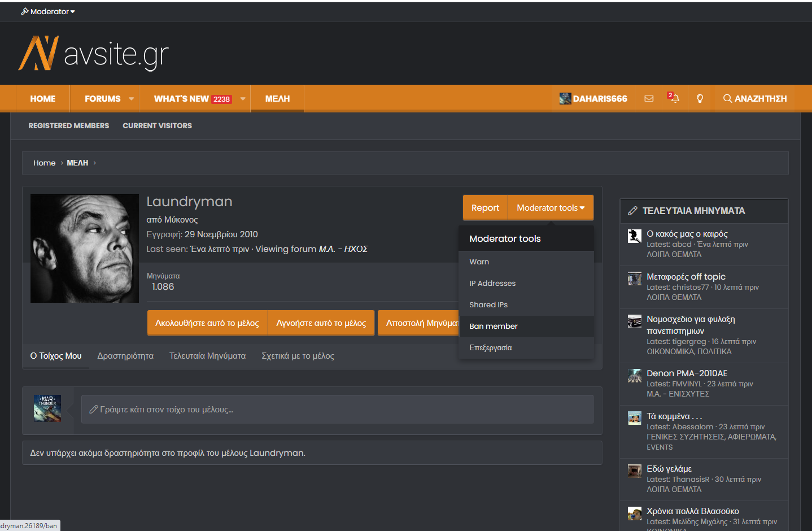Expand the Forums dropdown arrow

pos(131,98)
